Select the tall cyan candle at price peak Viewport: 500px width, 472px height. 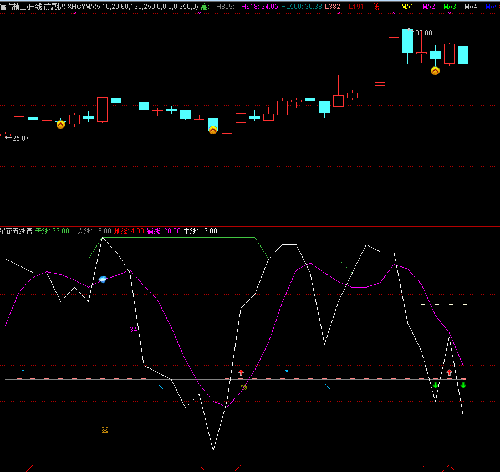click(x=407, y=41)
